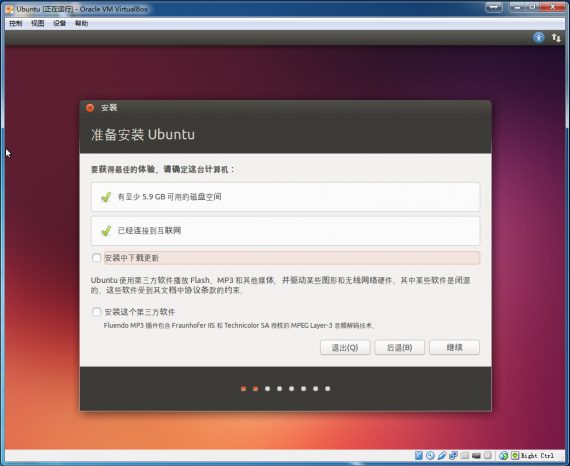Open the network indicator in Ubuntu top panel
Screen dimensions: 570x466
coord(556,37)
